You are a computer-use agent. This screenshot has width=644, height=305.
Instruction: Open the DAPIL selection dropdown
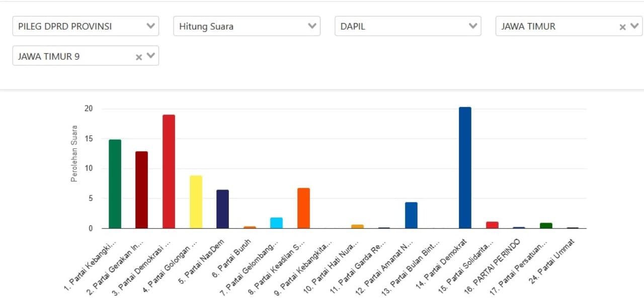click(x=408, y=26)
